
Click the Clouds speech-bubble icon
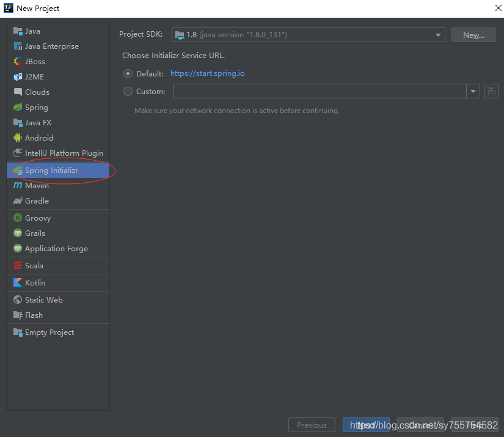pyautogui.click(x=18, y=92)
